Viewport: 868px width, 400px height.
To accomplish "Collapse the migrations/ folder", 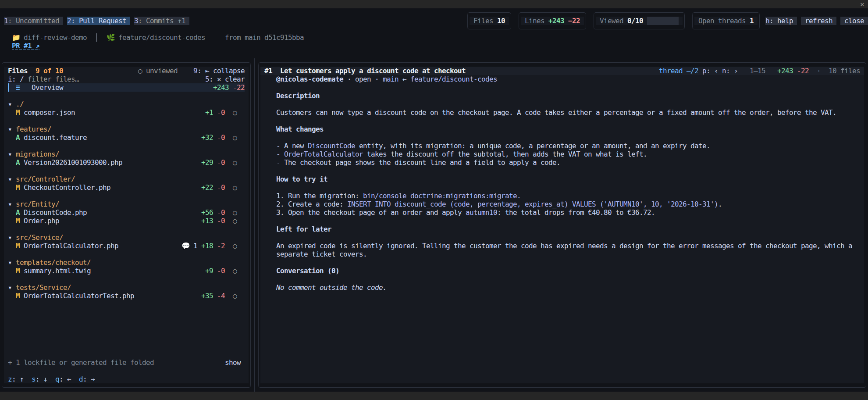I will click(10, 154).
